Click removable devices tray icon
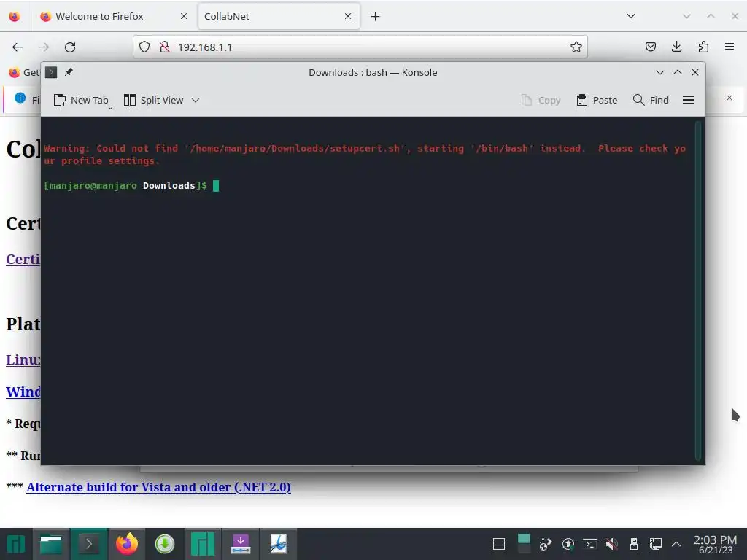747x560 pixels. click(634, 544)
